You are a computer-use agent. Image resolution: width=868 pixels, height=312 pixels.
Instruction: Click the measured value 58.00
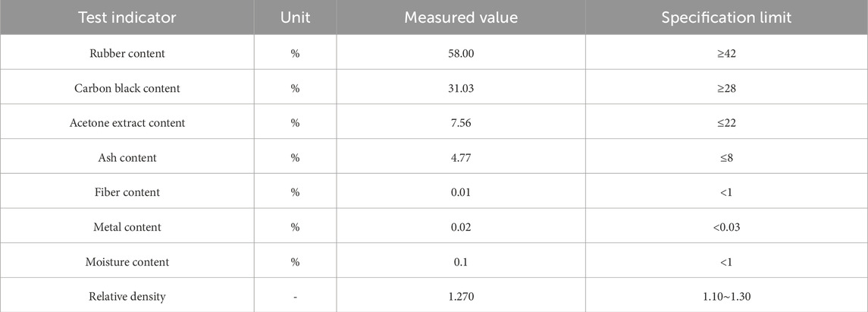tap(460, 53)
